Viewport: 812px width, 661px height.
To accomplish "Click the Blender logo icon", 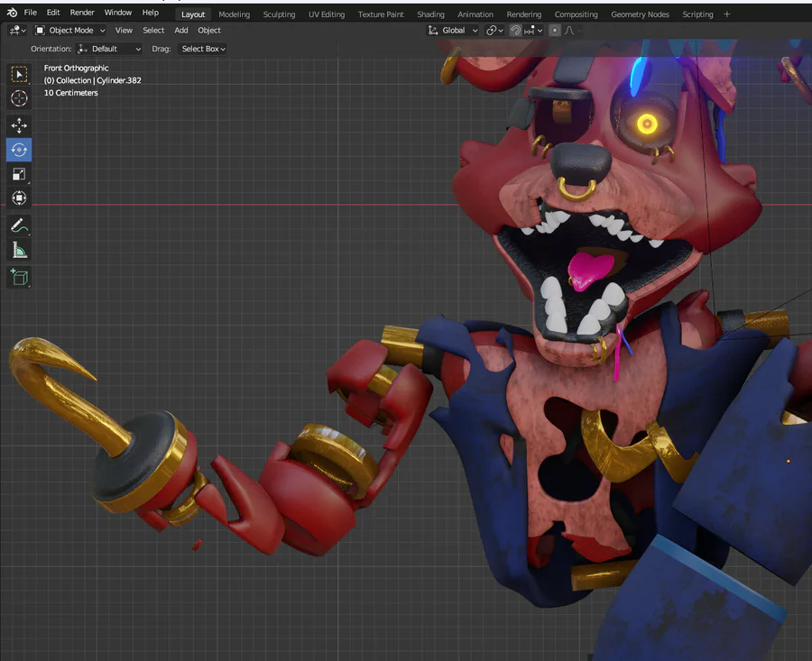I will tap(12, 13).
